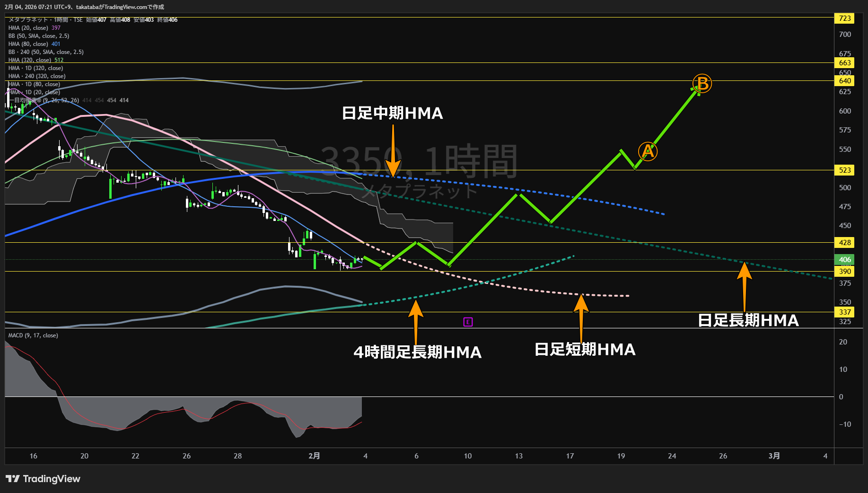This screenshot has width=868, height=493.
Task: Click the yellow 337 price line label
Action: (845, 312)
